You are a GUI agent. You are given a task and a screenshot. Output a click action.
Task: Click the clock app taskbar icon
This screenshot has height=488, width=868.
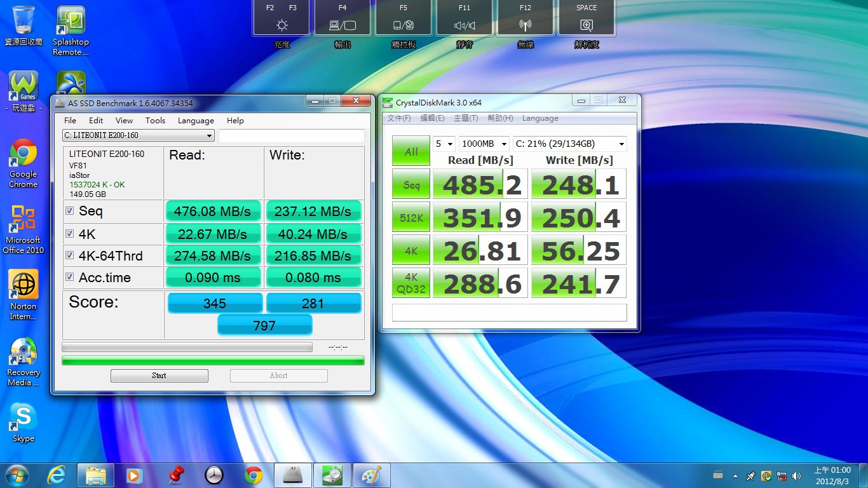[x=214, y=475]
